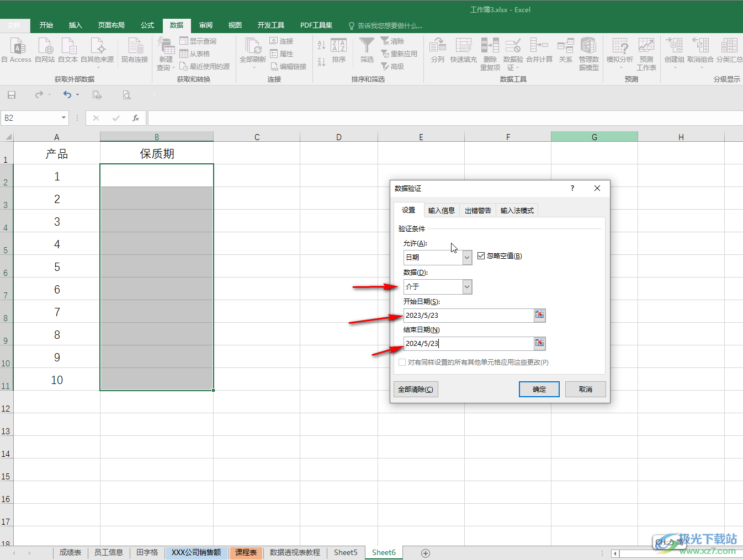This screenshot has height=560, width=743.
Task: Sort ascending A to Z
Action: click(321, 45)
